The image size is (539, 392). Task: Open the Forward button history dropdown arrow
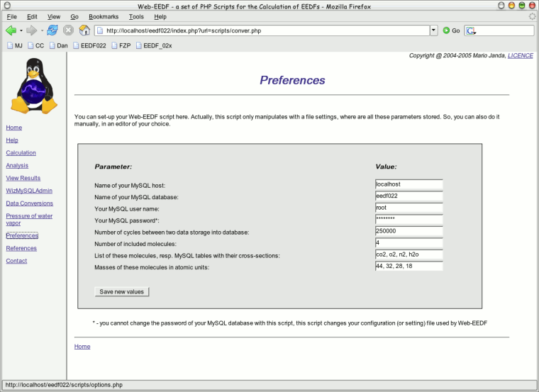pos(42,30)
